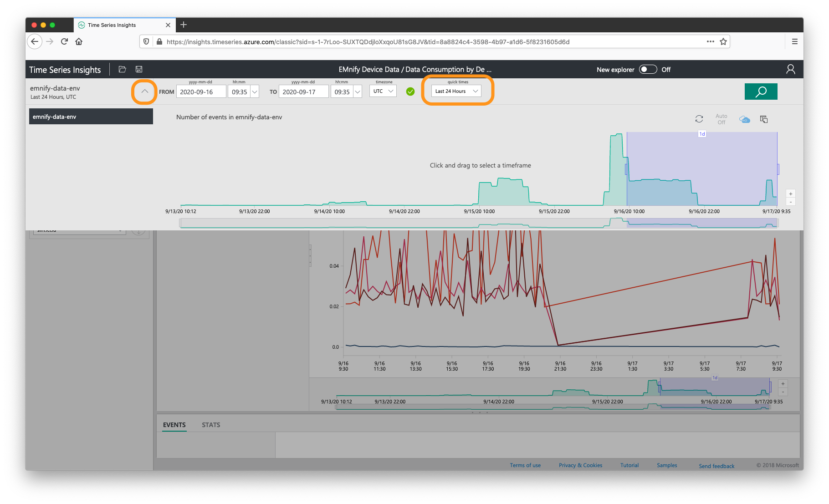
Task: Edit the FROM date 2020-09-16 field
Action: click(x=201, y=92)
